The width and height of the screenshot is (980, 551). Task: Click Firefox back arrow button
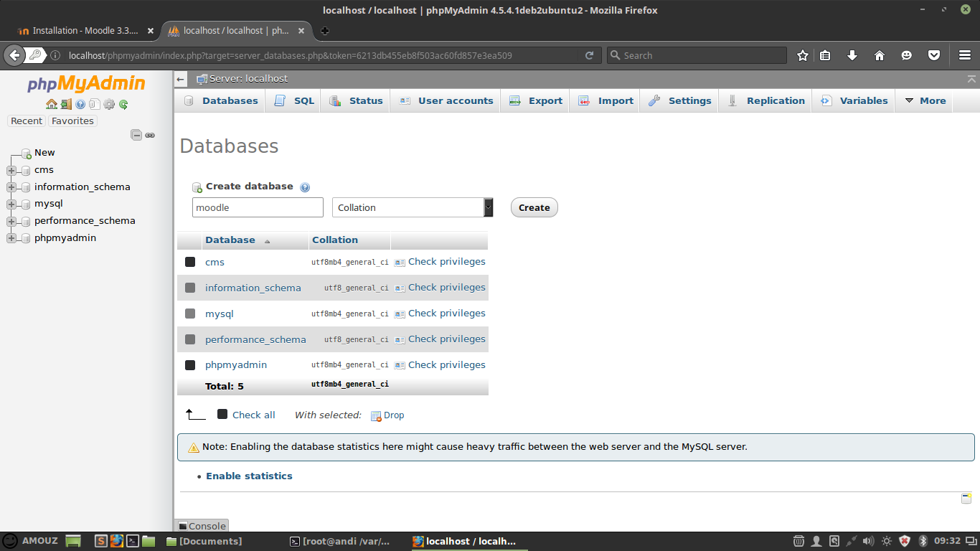[14, 55]
